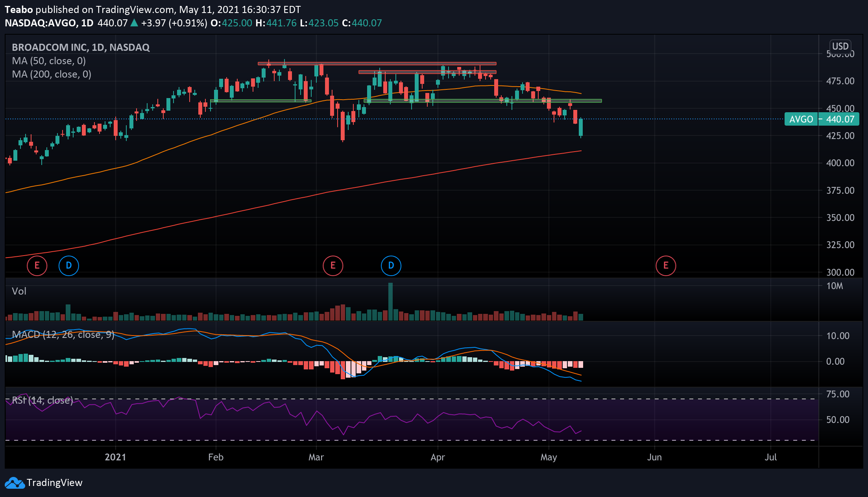
Task: Click the 400.00 price axis label
Action: [x=840, y=163]
